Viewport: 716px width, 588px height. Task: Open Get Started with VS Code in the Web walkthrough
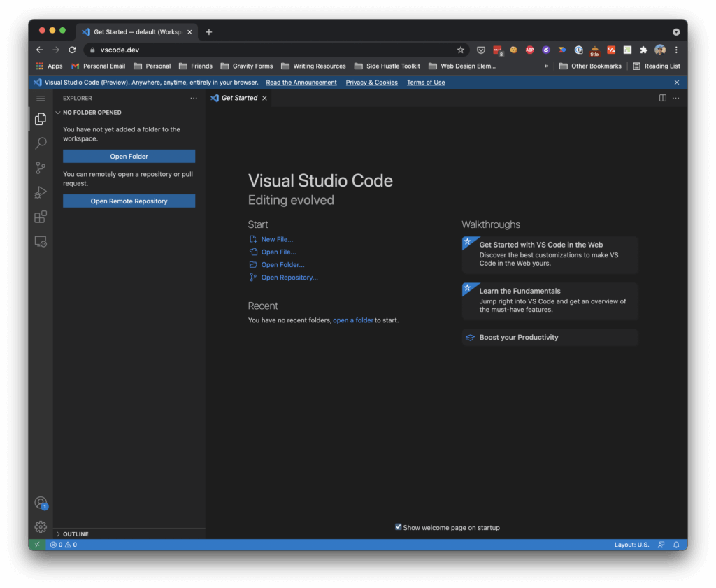pos(550,254)
